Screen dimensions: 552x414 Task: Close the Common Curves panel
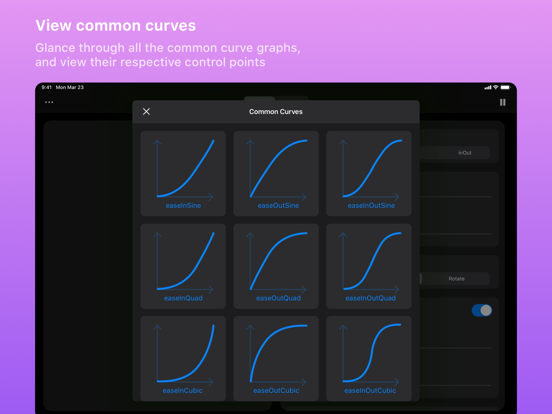click(146, 112)
